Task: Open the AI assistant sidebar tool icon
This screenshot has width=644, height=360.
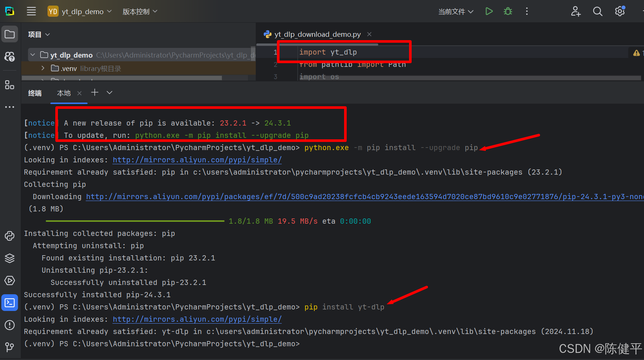Action: [10, 56]
